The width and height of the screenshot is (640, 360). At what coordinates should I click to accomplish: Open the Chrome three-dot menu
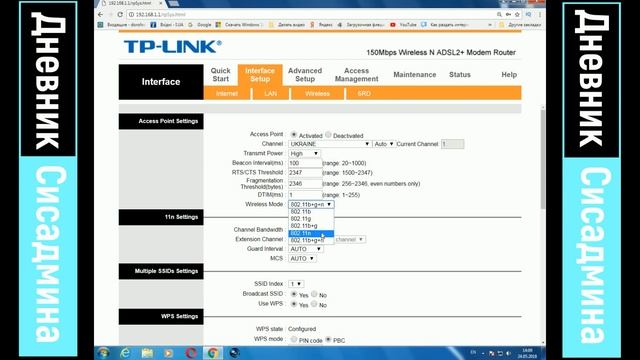[x=540, y=14]
